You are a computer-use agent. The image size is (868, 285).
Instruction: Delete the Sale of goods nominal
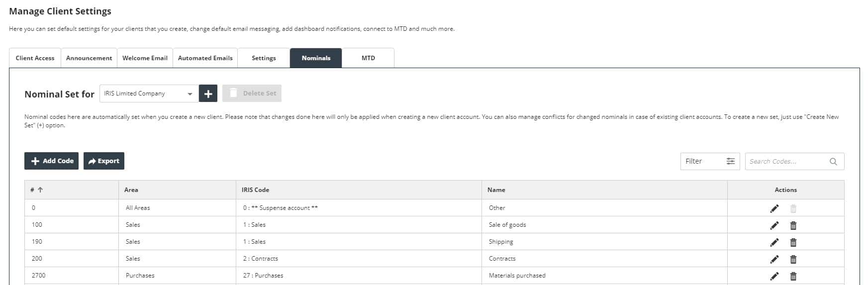(x=793, y=225)
